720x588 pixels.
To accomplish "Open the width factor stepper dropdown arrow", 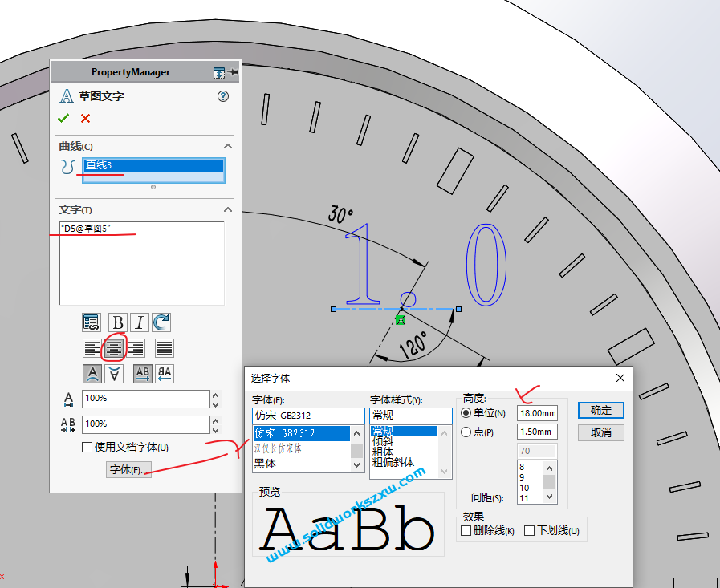I will 217,399.
